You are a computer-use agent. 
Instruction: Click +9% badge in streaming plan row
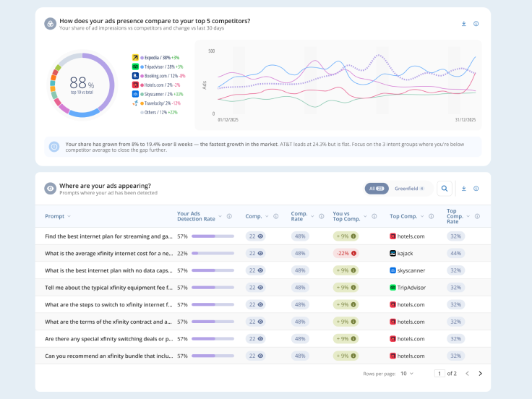346,236
